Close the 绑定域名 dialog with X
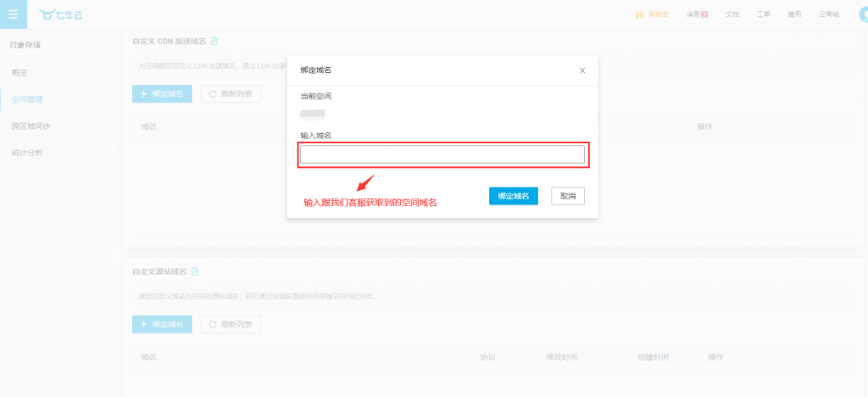Viewport: 868px width, 397px height. point(582,70)
